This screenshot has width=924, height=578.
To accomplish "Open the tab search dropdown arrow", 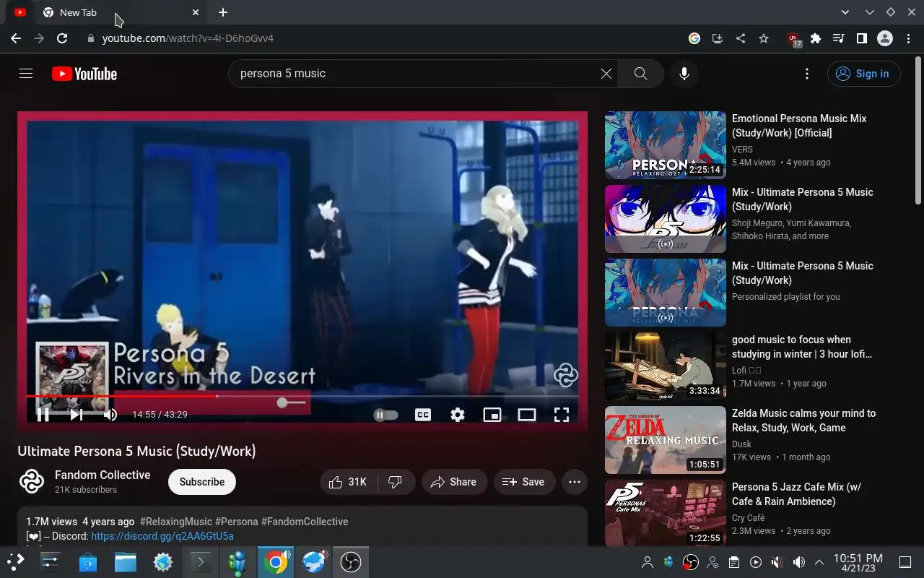I will point(846,12).
